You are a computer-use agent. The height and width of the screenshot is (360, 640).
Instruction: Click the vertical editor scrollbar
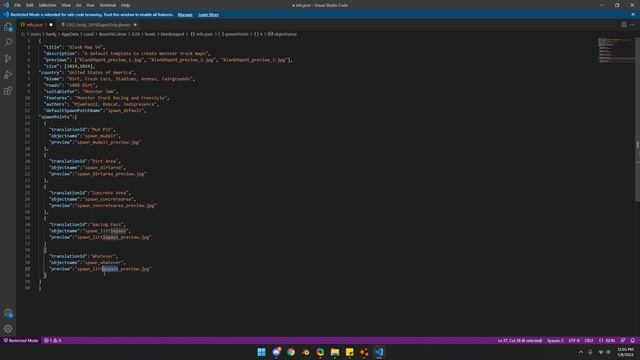(x=638, y=119)
